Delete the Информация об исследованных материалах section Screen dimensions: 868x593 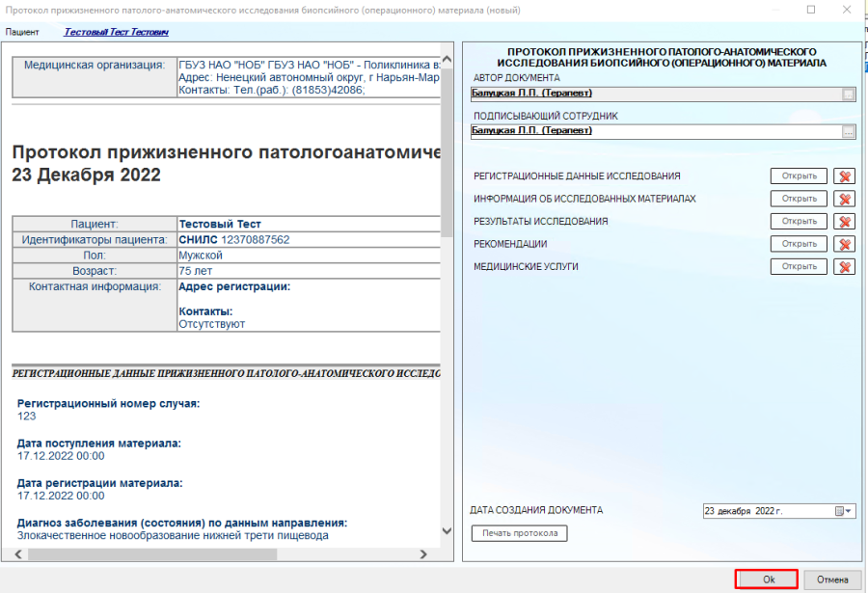pyautogui.click(x=844, y=199)
